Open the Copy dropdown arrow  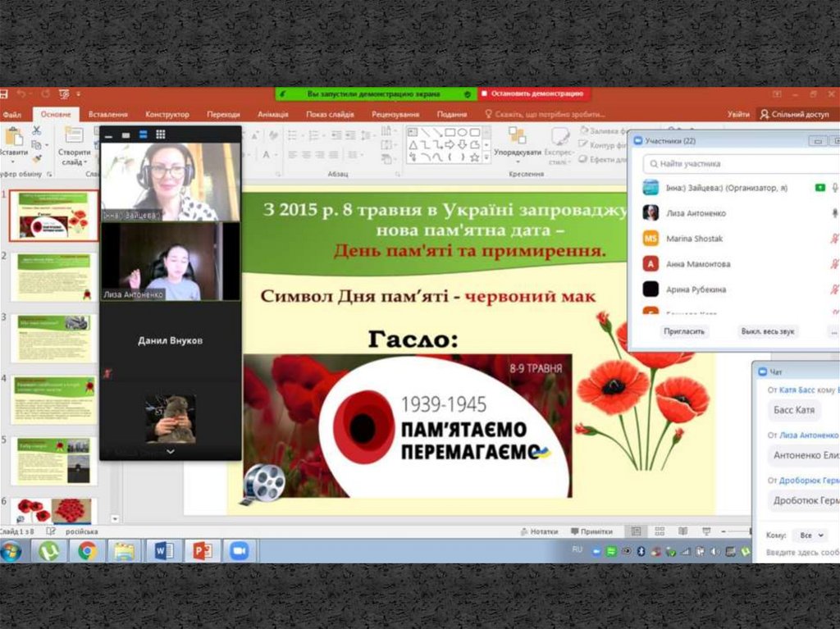47,146
